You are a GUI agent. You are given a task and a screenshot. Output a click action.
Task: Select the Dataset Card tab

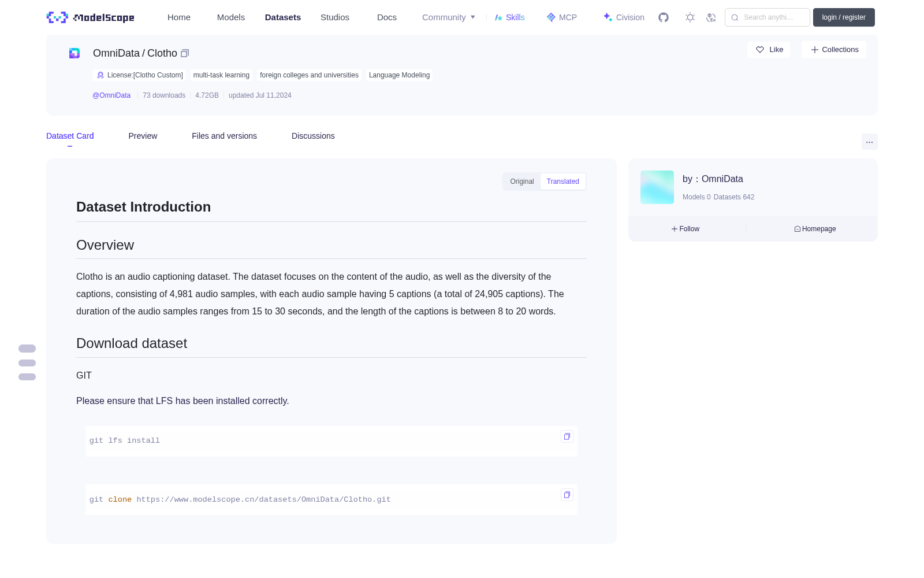[x=70, y=136]
